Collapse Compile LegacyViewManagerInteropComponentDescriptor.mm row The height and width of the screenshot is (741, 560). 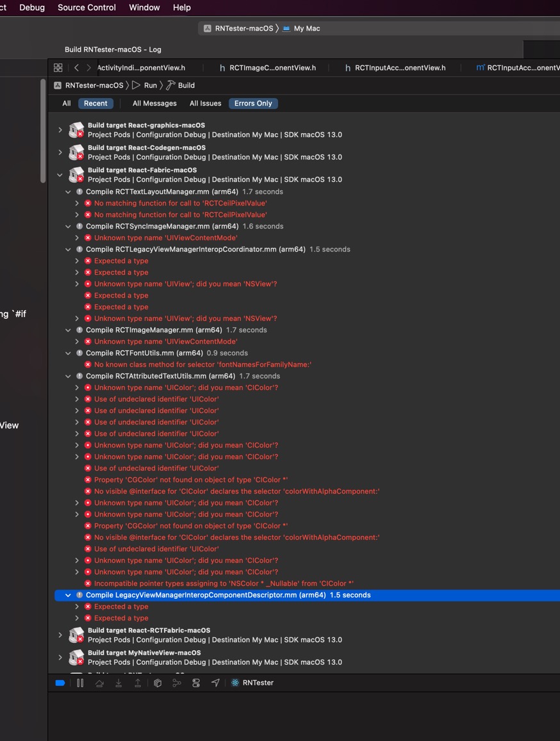(68, 595)
